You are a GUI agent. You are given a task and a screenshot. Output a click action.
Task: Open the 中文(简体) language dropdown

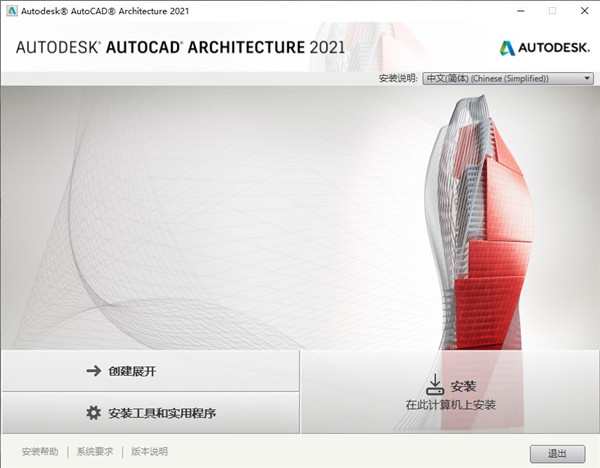click(506, 78)
